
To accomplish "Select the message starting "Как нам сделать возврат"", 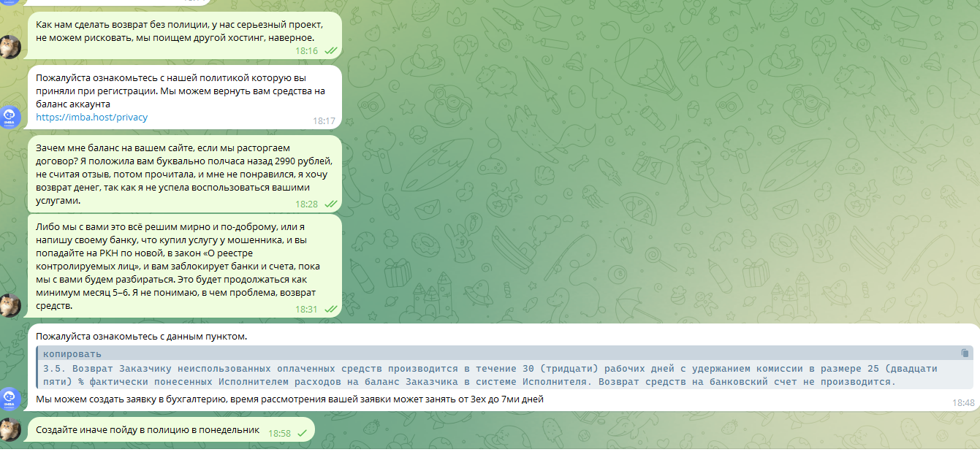I will 175,31.
